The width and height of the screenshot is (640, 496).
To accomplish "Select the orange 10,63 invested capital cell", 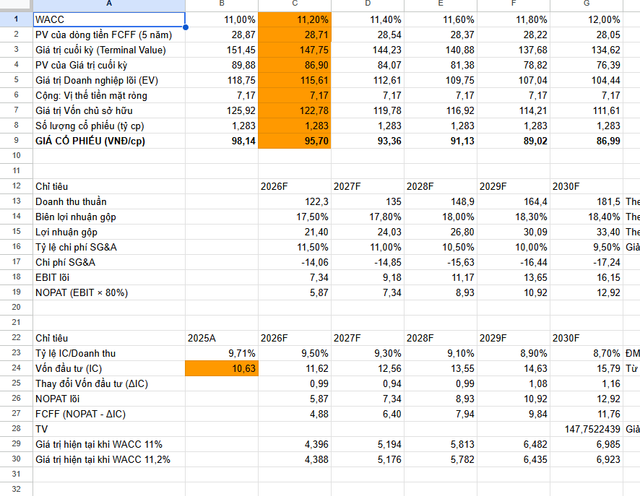I will click(222, 369).
